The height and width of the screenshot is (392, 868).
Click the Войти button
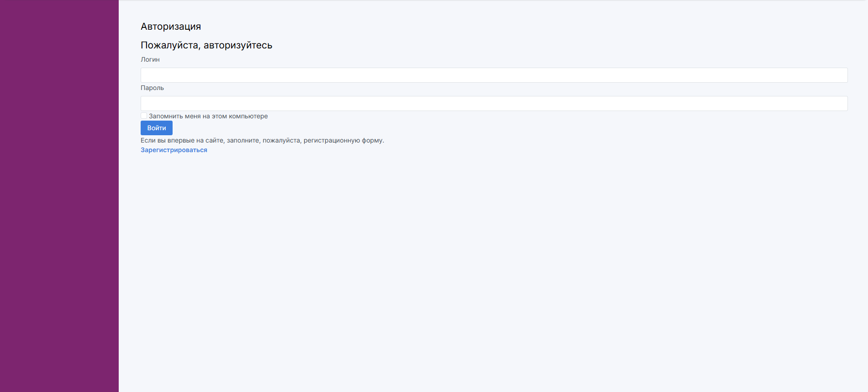(157, 128)
